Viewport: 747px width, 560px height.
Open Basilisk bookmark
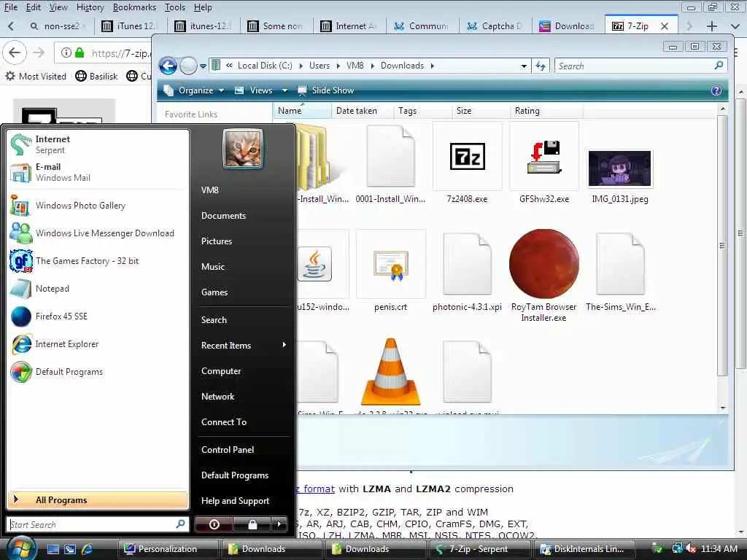point(97,76)
